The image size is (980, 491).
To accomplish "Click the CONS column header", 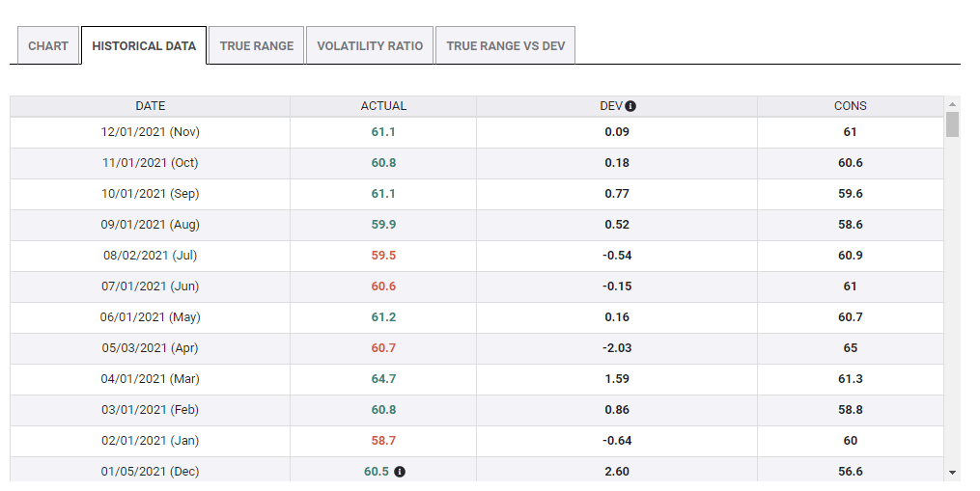I will pyautogui.click(x=850, y=106).
